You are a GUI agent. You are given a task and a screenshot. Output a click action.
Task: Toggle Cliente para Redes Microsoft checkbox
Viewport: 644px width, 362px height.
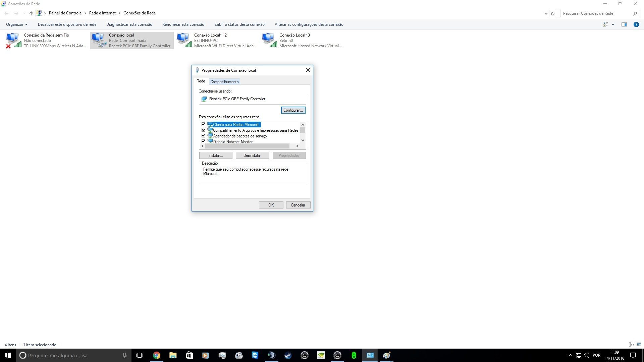[203, 124]
